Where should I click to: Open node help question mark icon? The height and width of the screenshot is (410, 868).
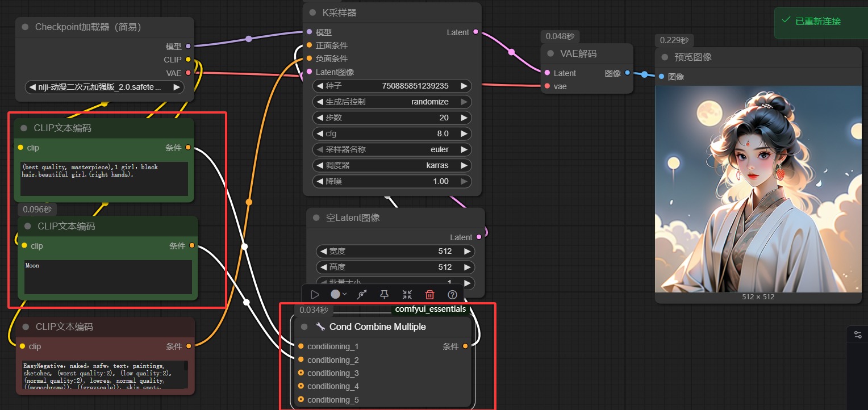pos(453,294)
